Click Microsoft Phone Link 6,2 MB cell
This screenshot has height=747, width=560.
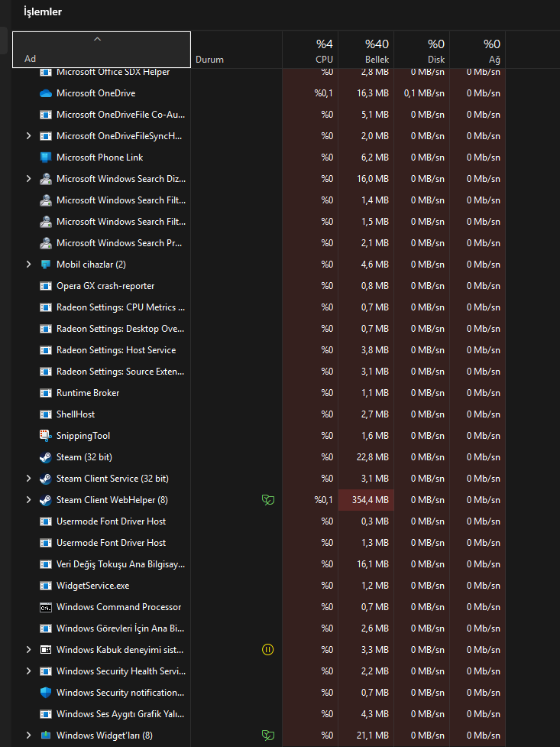click(366, 158)
